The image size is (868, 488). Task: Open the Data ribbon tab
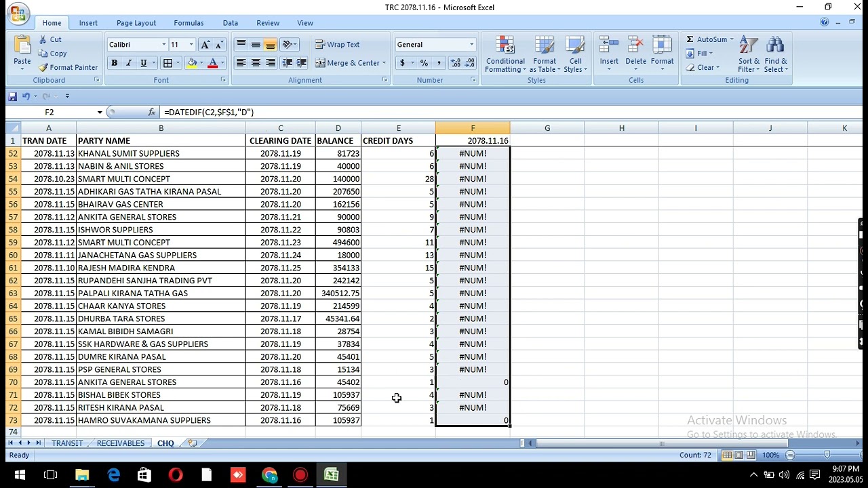[231, 23]
